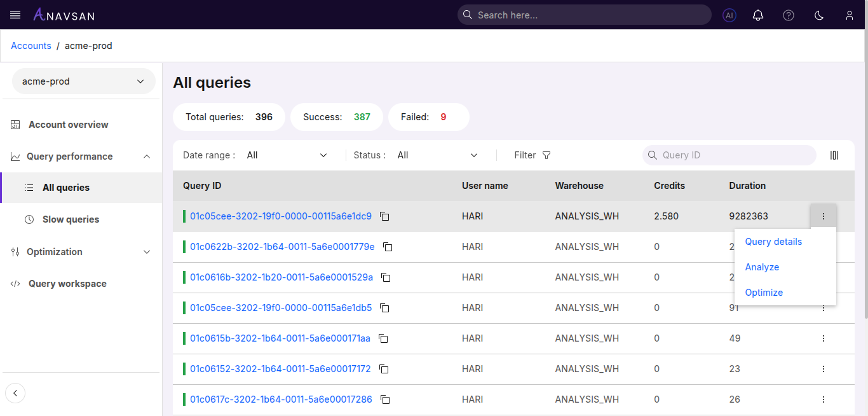868x416 pixels.
Task: Open the user profile icon
Action: tap(849, 15)
